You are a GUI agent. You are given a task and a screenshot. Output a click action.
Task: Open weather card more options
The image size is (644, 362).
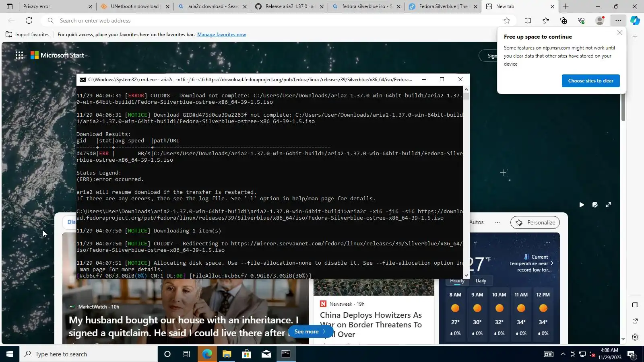547,242
